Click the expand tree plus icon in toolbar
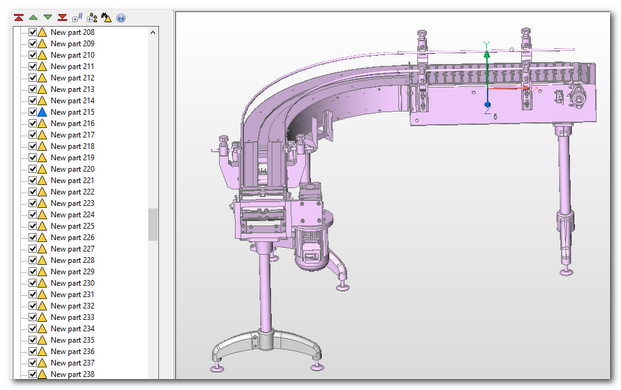The image size is (621, 390). 77,17
